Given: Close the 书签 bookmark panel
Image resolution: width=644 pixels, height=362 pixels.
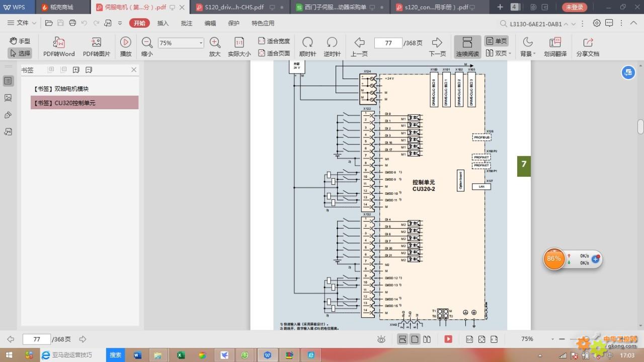Looking at the screenshot, I should pyautogui.click(x=134, y=70).
